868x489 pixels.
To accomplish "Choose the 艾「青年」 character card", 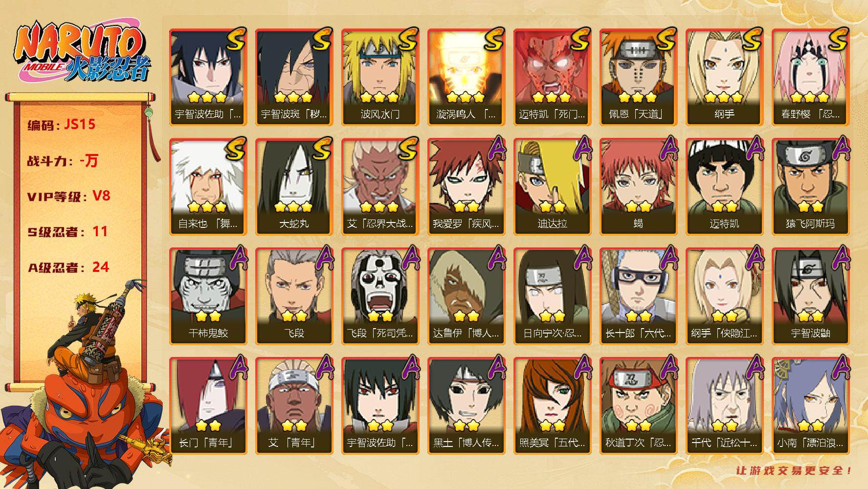I will click(x=294, y=405).
